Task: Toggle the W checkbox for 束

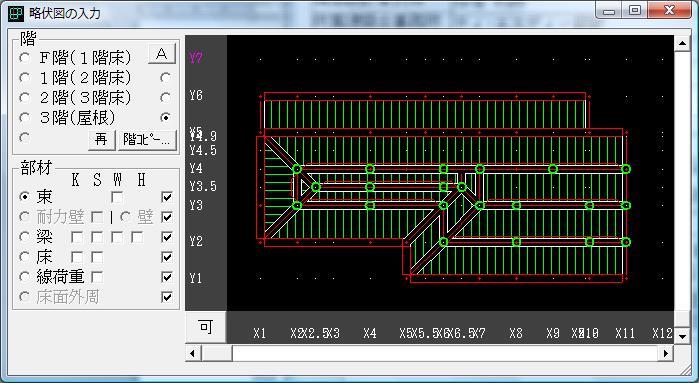Action: (x=117, y=197)
